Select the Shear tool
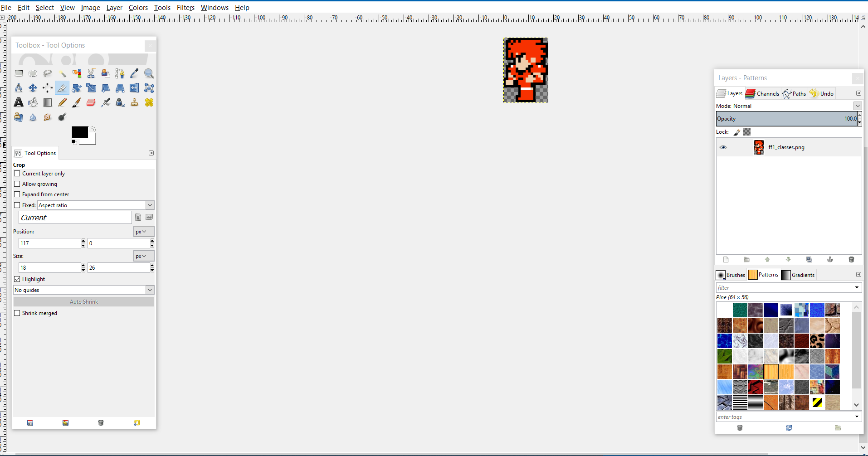 coord(106,88)
